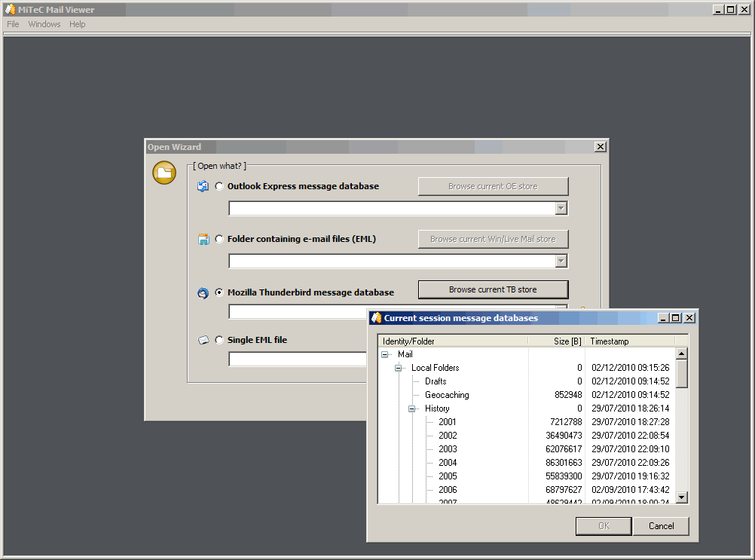Click the Mozilla Thunderbird icon
Image resolution: width=755 pixels, height=560 pixels.
[203, 292]
